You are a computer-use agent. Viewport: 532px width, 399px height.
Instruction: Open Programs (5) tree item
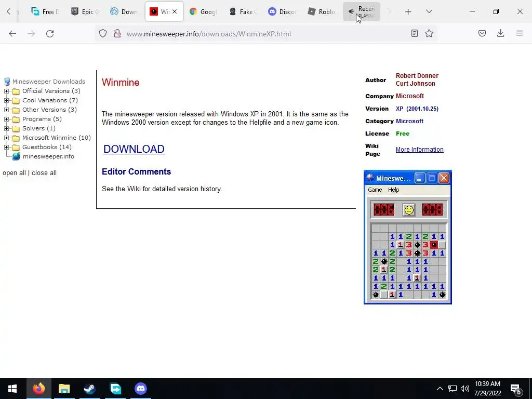pos(42,119)
